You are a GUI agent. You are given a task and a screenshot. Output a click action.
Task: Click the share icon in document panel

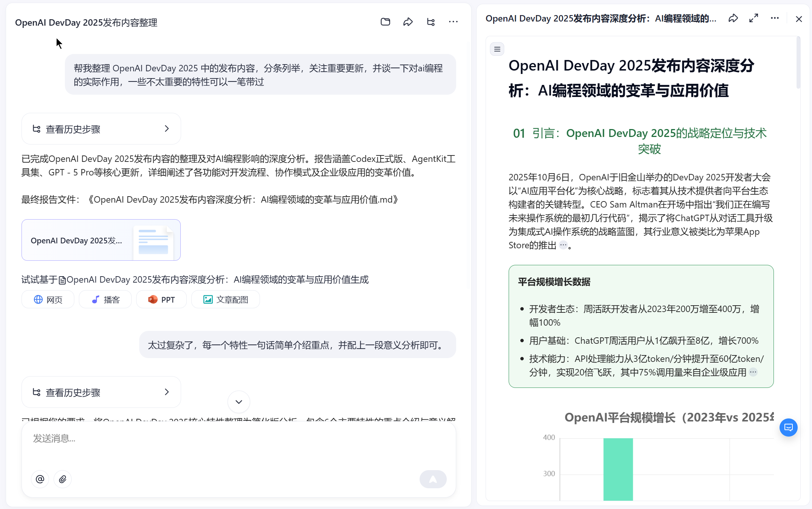733,18
